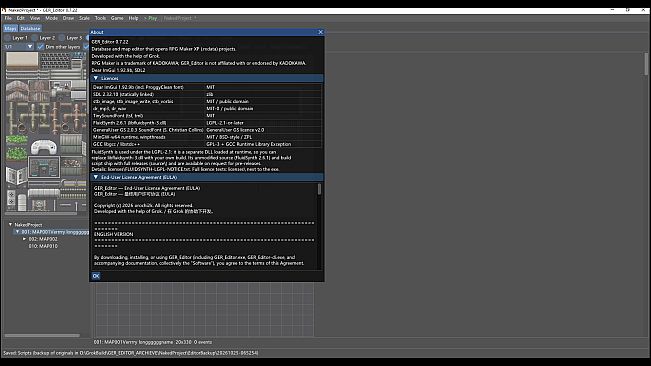Select map 002: MAP002 in tree
651x366 pixels.
[43, 239]
